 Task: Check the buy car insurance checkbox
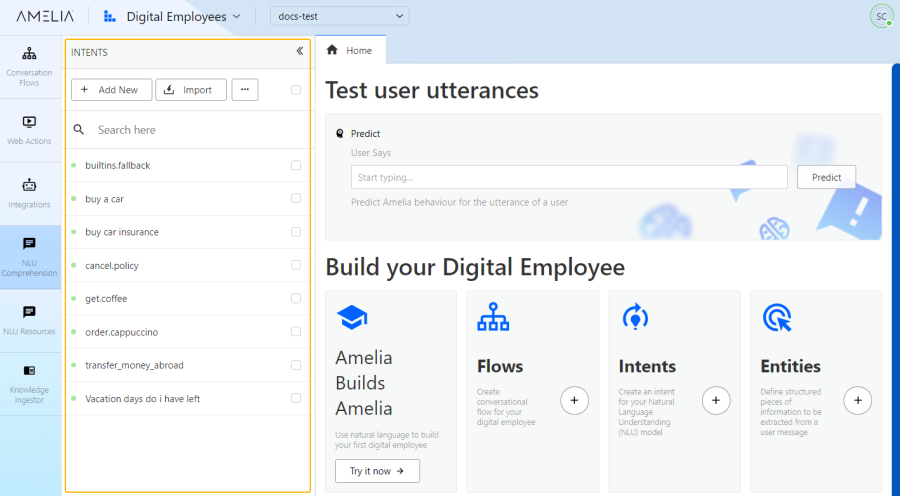tap(296, 232)
